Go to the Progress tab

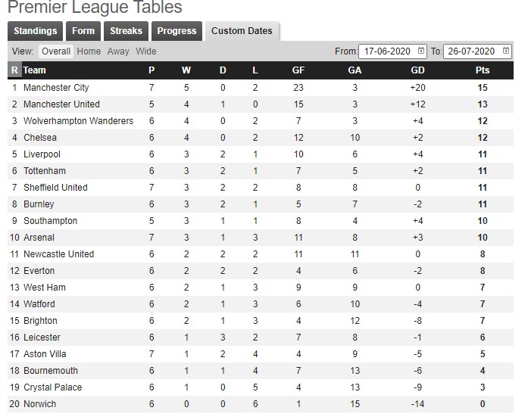click(x=177, y=31)
